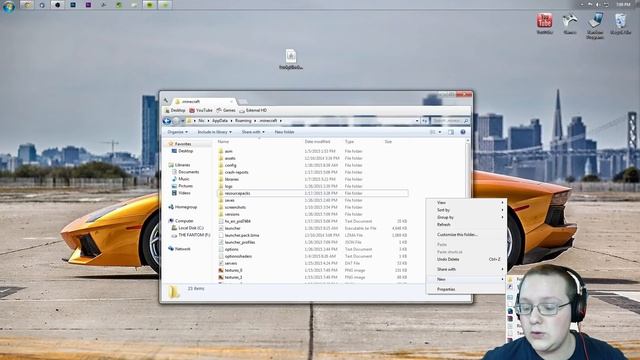Choose Customize this folder from context menu

(466, 235)
